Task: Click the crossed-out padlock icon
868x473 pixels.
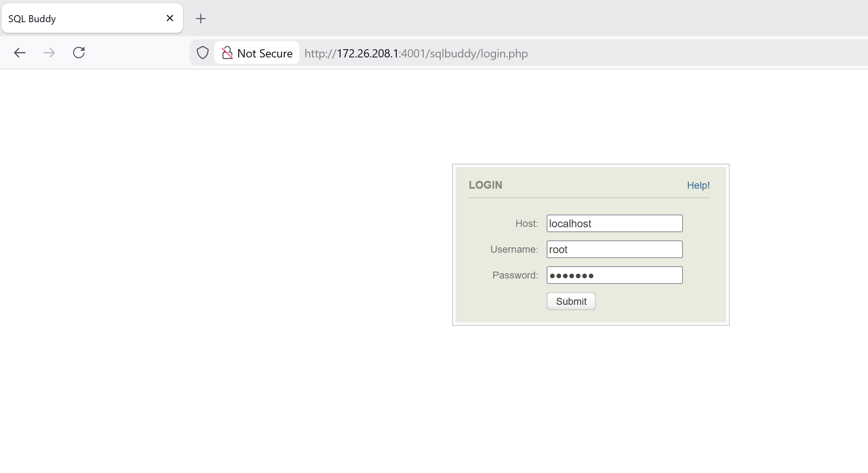Action: point(227,53)
